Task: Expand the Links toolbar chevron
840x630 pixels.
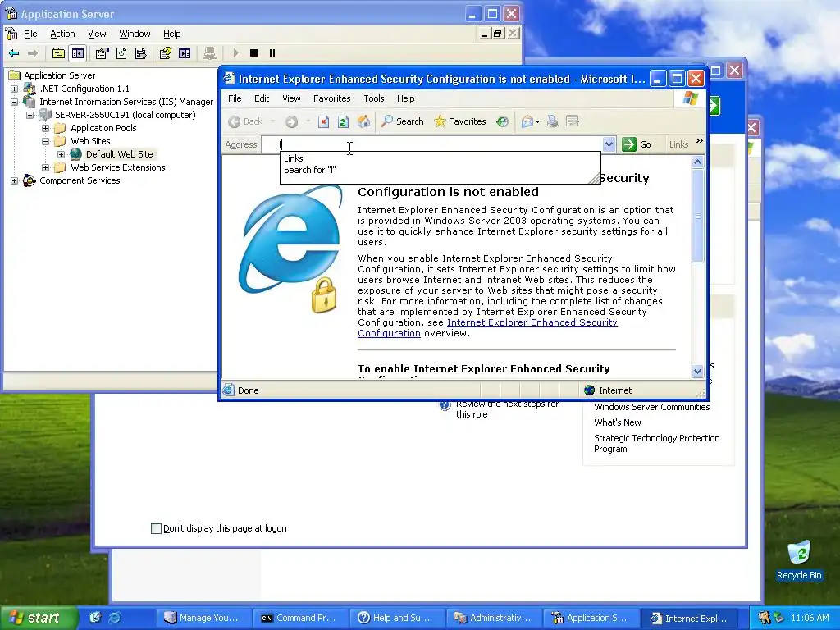Action: pyautogui.click(x=699, y=141)
